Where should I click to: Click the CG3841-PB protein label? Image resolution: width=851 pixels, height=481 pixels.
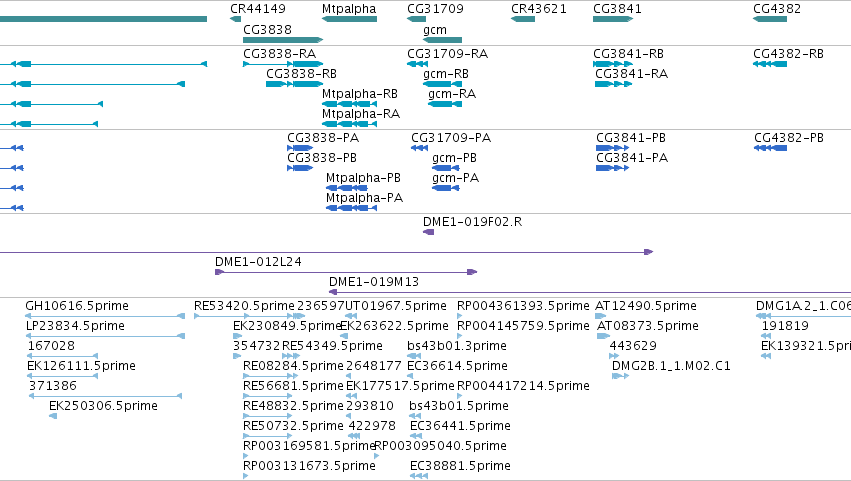pyautogui.click(x=631, y=138)
